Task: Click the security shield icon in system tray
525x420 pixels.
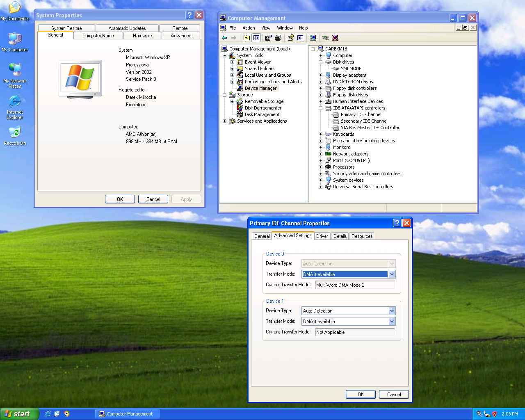Action: (x=494, y=414)
